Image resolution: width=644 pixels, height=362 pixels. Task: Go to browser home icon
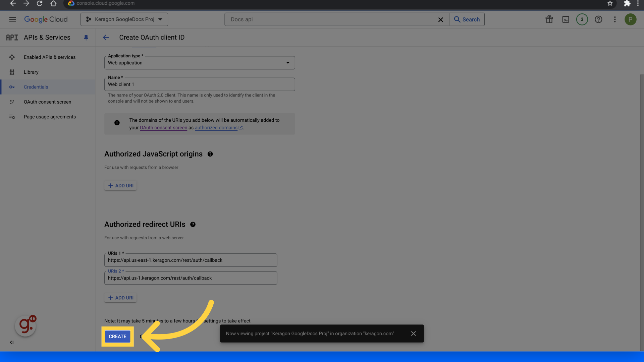click(53, 3)
